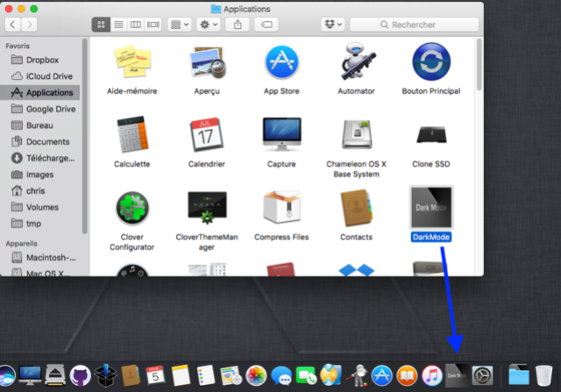This screenshot has height=392, width=561.
Task: Launch Siri from the Dock
Action: tap(6, 376)
